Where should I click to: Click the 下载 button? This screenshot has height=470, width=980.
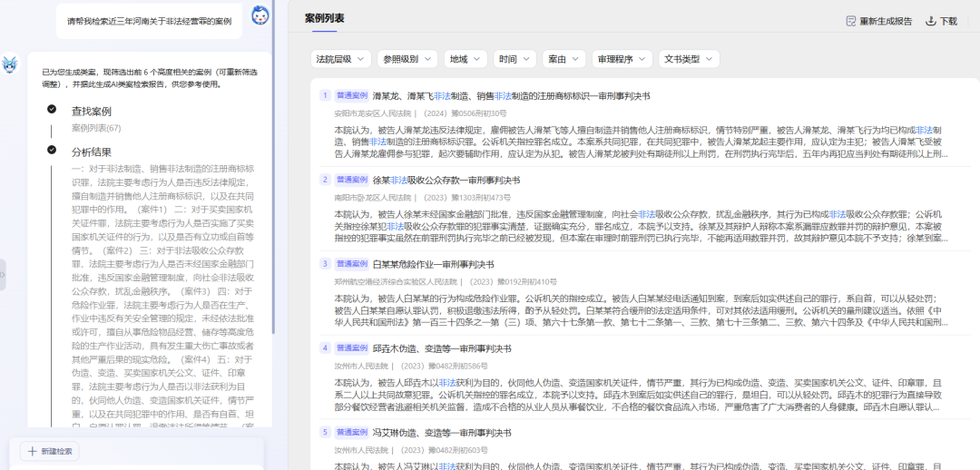941,21
